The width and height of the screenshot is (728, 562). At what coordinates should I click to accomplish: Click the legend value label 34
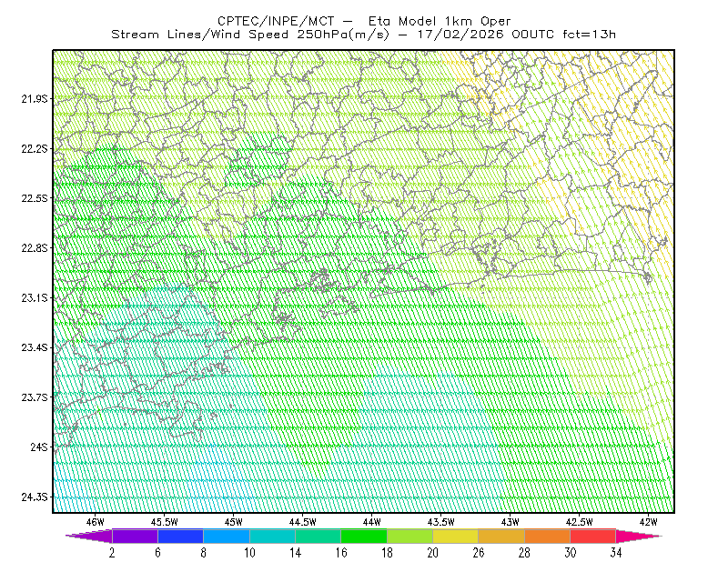pos(616,553)
